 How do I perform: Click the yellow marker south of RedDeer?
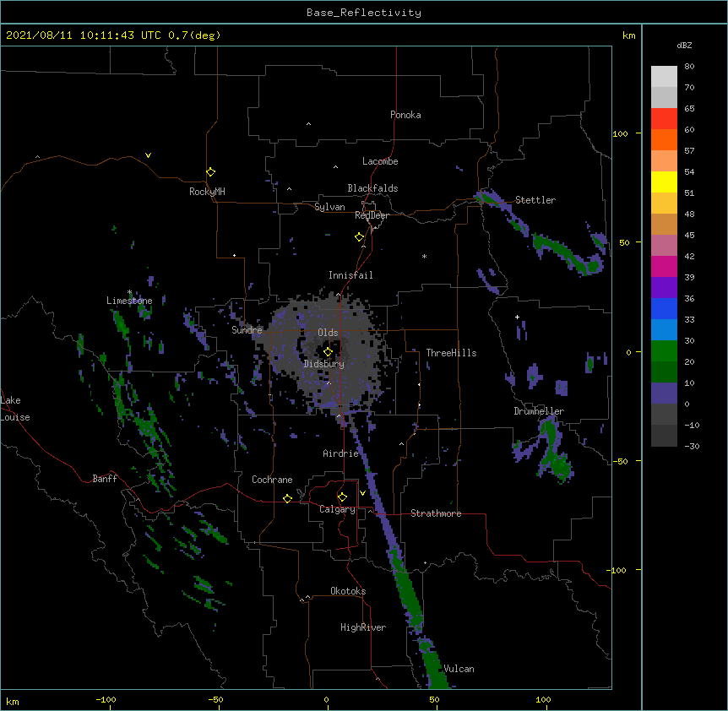click(x=359, y=237)
